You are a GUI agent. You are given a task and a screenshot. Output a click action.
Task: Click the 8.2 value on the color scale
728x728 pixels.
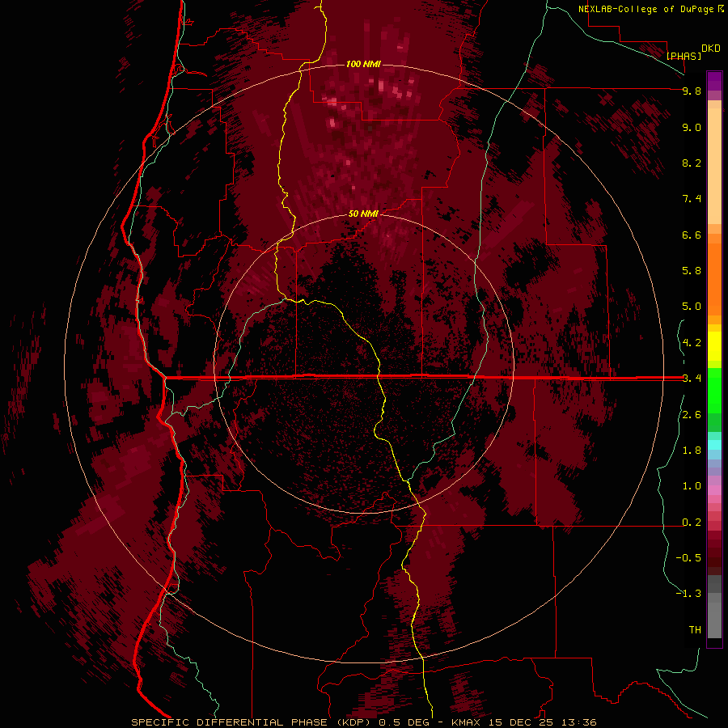692,163
